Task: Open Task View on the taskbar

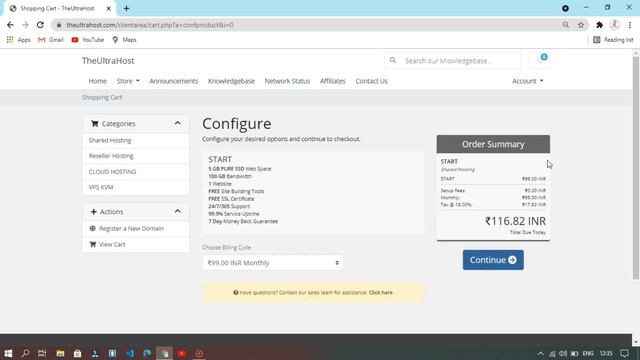Action: (42, 353)
